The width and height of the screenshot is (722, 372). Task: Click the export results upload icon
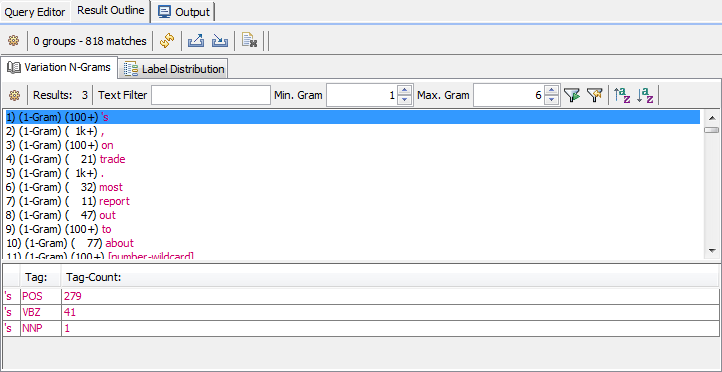pyautogui.click(x=196, y=41)
